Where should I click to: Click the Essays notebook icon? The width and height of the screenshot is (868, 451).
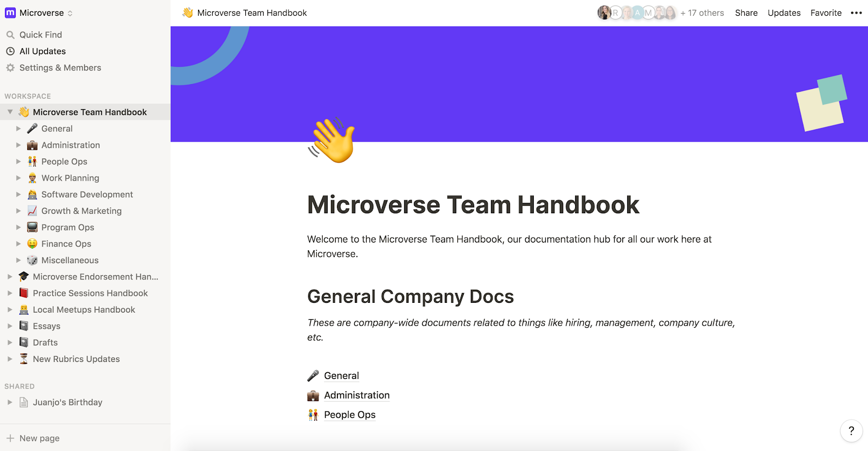24,326
